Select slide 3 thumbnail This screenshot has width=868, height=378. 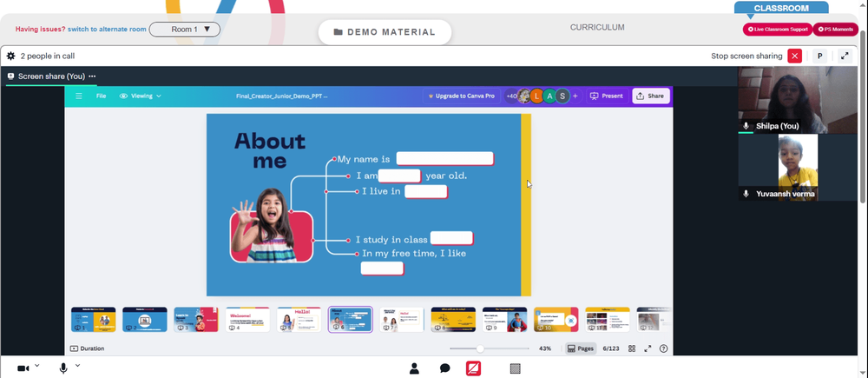pos(196,320)
